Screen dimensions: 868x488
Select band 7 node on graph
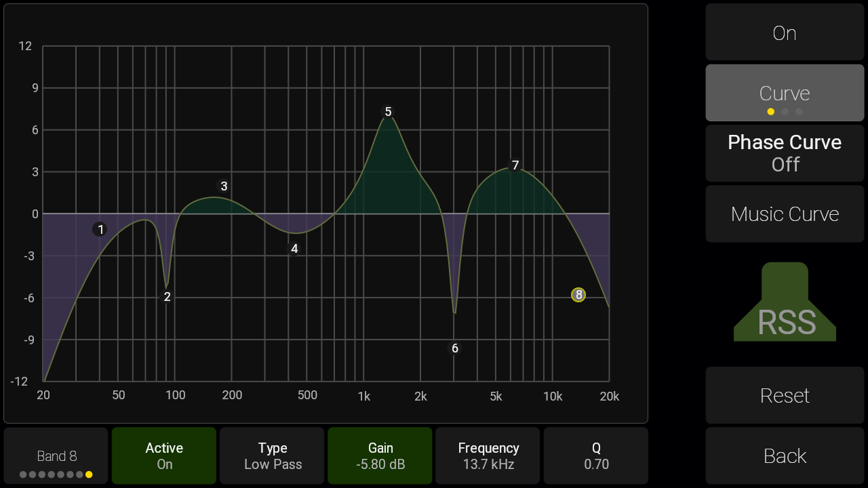pyautogui.click(x=515, y=165)
